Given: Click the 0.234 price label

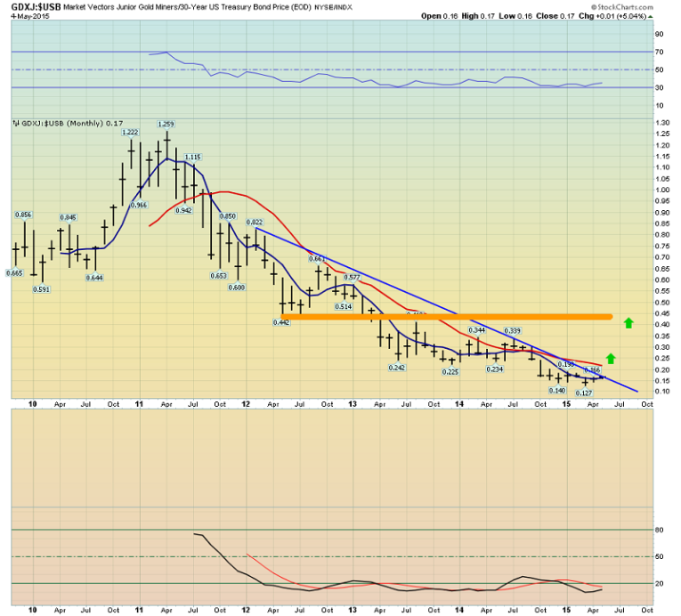Looking at the screenshot, I should pyautogui.click(x=495, y=369).
